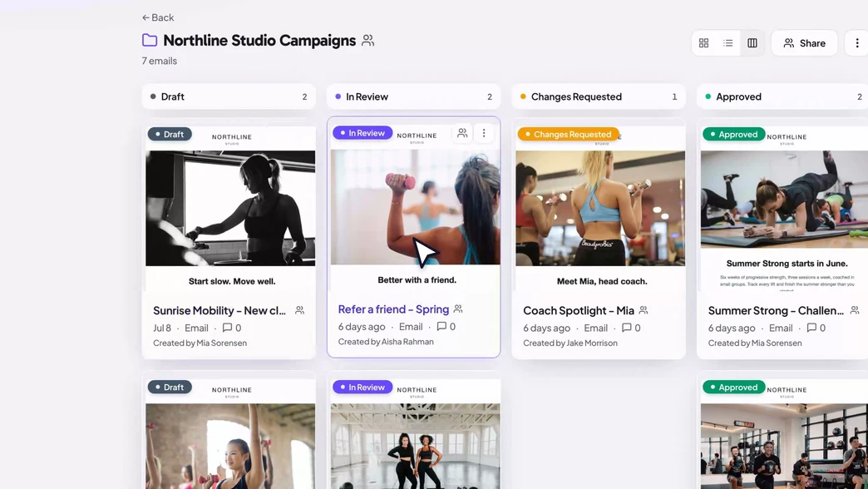Open shared members icon next to folder title

(x=367, y=41)
